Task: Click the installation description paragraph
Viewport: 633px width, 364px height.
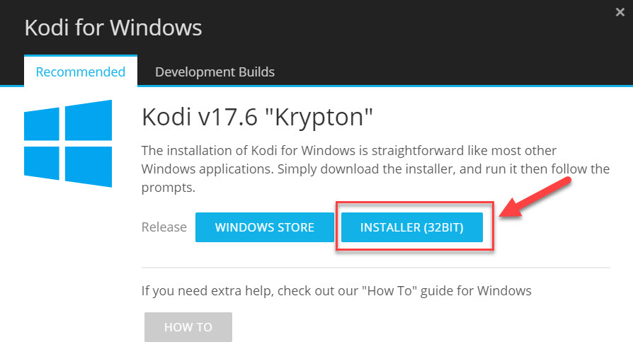Action: 375,169
